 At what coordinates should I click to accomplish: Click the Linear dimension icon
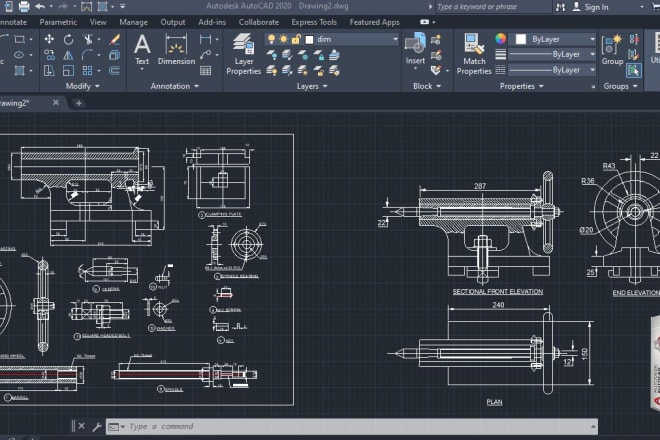point(205,39)
